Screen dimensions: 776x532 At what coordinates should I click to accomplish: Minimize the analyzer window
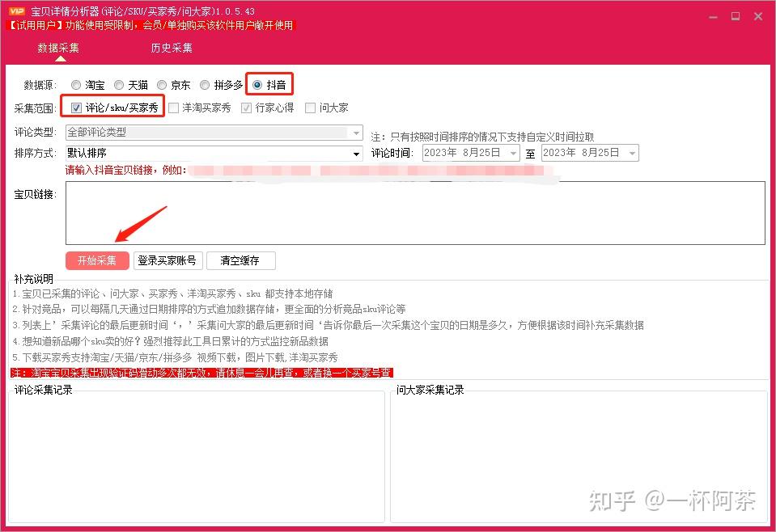[713, 17]
